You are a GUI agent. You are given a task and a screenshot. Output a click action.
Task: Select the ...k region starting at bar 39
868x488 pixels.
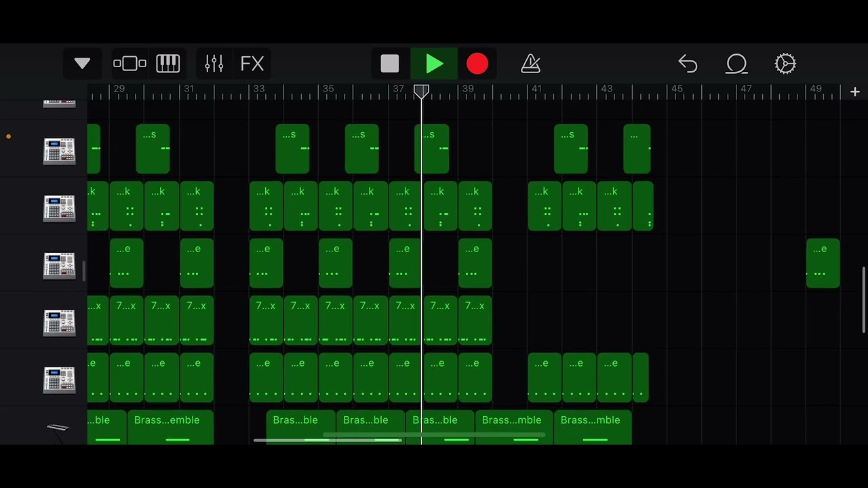pyautogui.click(x=475, y=206)
